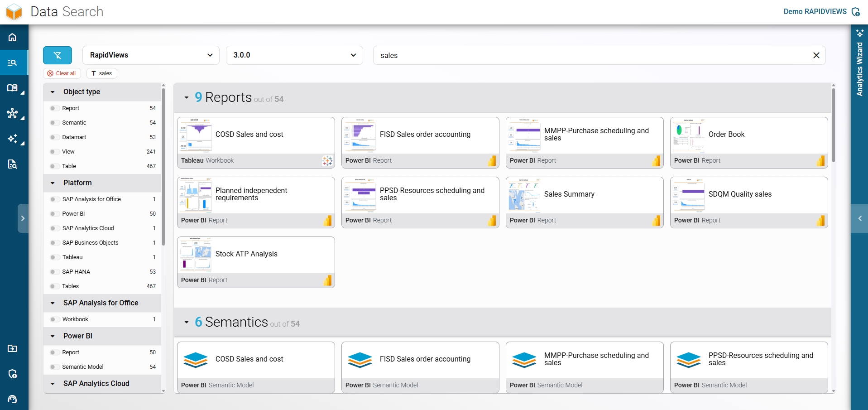Image resolution: width=868 pixels, height=410 pixels.
Task: Collapse the Power BI filter group
Action: pos(53,336)
